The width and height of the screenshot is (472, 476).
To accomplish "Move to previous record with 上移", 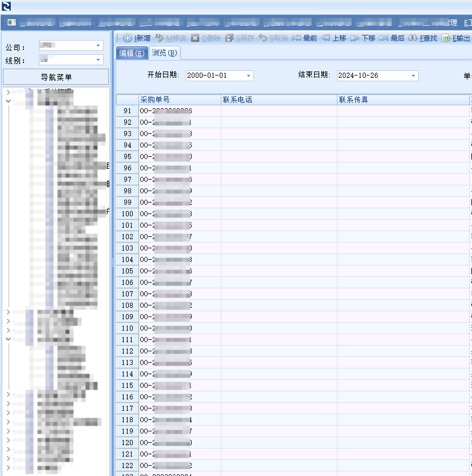I will tap(326, 38).
